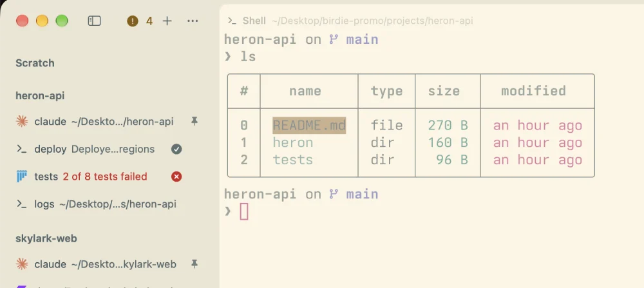
Task: Click the 'size' column header
Action: point(444,91)
